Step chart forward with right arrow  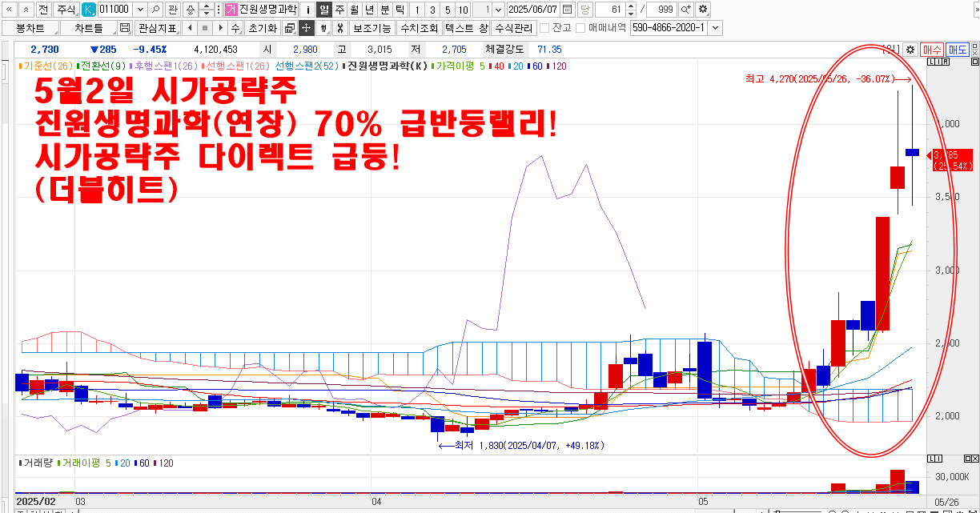[x=219, y=28]
